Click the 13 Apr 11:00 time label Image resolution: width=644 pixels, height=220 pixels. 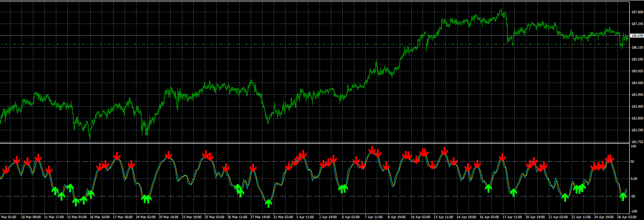pos(444,217)
